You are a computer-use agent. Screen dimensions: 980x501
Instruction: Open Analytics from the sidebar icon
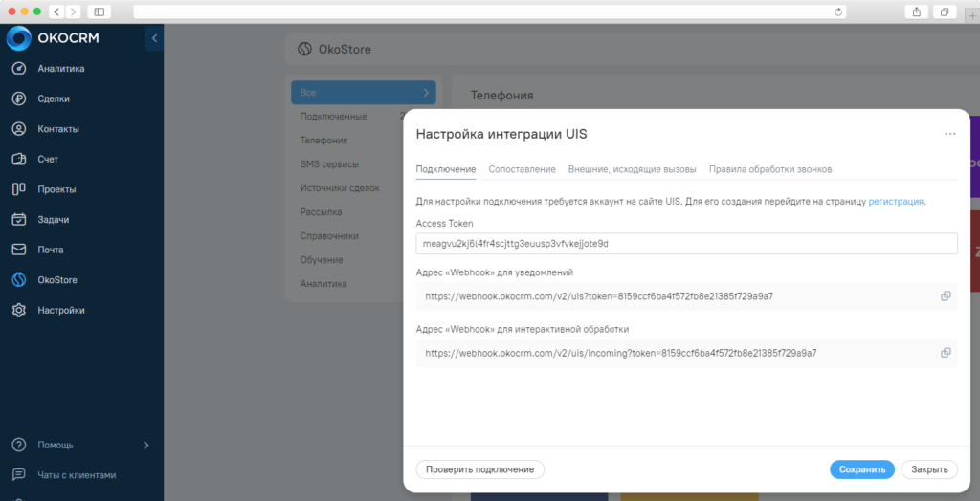pyautogui.click(x=18, y=68)
